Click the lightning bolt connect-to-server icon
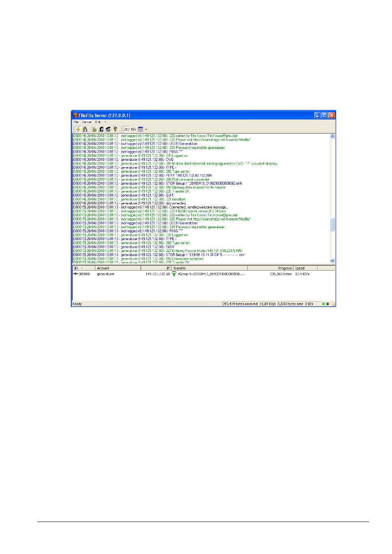 tap(78, 129)
